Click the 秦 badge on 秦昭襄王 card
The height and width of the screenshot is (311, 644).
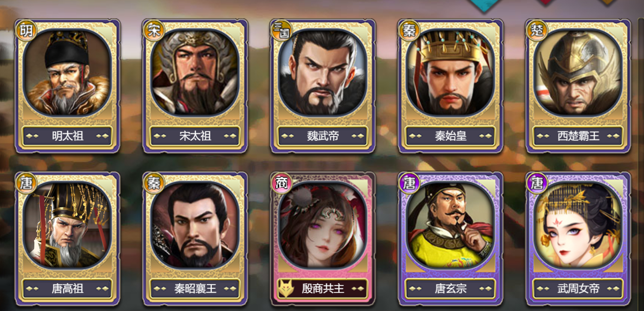pos(154,183)
